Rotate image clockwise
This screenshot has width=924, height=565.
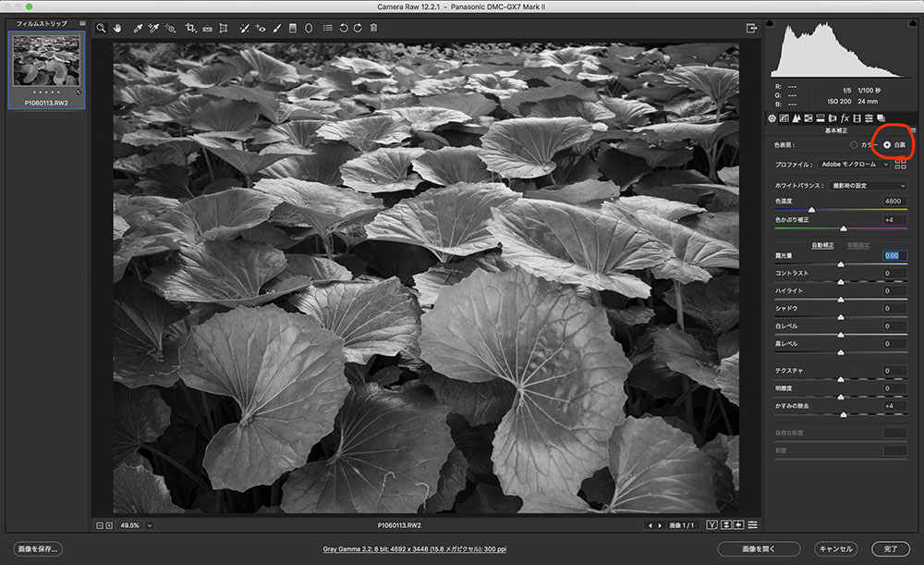(x=357, y=29)
